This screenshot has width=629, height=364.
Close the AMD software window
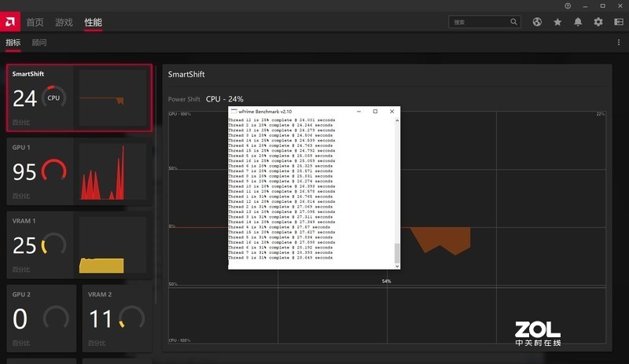[620, 6]
